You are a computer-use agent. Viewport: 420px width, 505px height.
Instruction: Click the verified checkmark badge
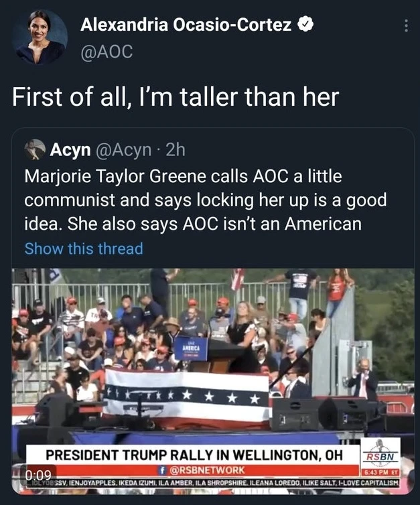point(305,25)
